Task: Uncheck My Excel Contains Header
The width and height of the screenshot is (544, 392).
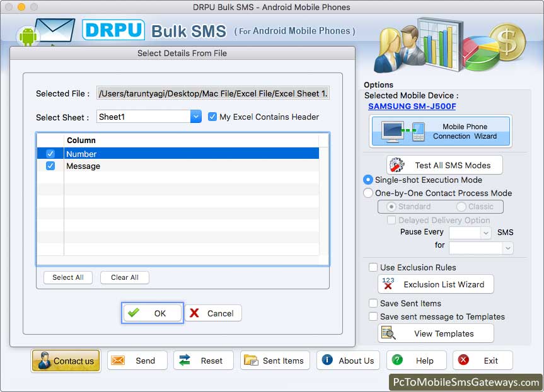Action: 212,117
